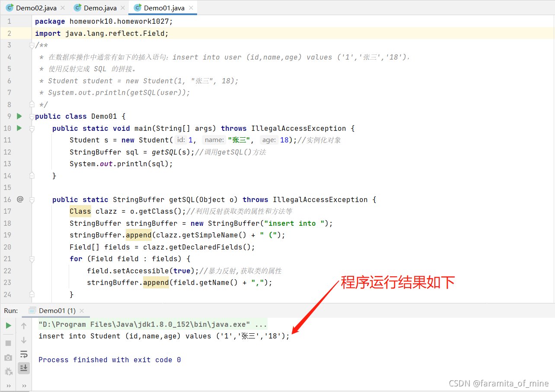555x392 pixels.
Task: Collapse the Javadoc comment at line 3
Action: click(32, 45)
